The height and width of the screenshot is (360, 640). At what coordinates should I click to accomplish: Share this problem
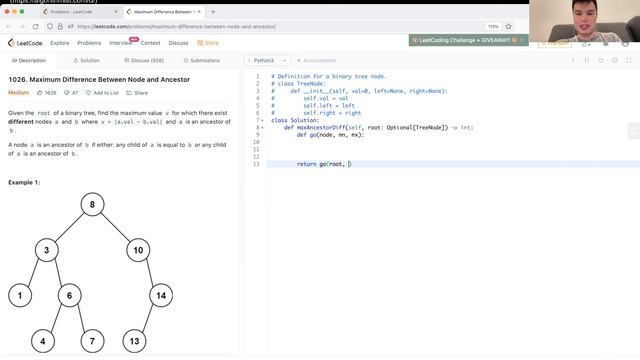pos(137,93)
